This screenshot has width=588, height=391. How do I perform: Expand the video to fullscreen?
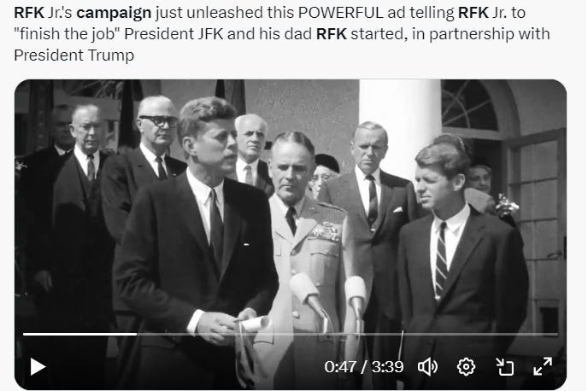pos(543,366)
